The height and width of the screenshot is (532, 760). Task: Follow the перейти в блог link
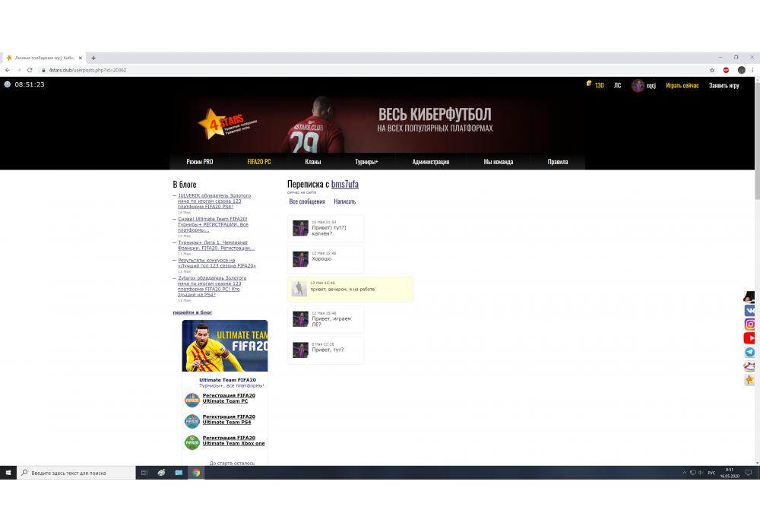click(x=192, y=312)
